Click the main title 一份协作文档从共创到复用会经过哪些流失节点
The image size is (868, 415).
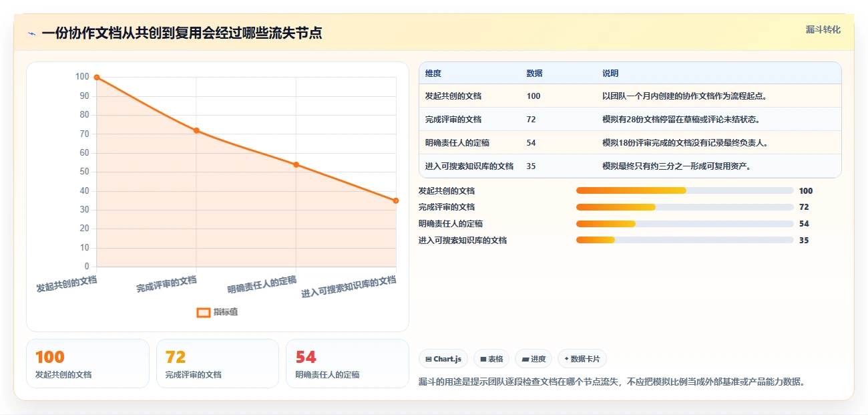click(x=182, y=33)
